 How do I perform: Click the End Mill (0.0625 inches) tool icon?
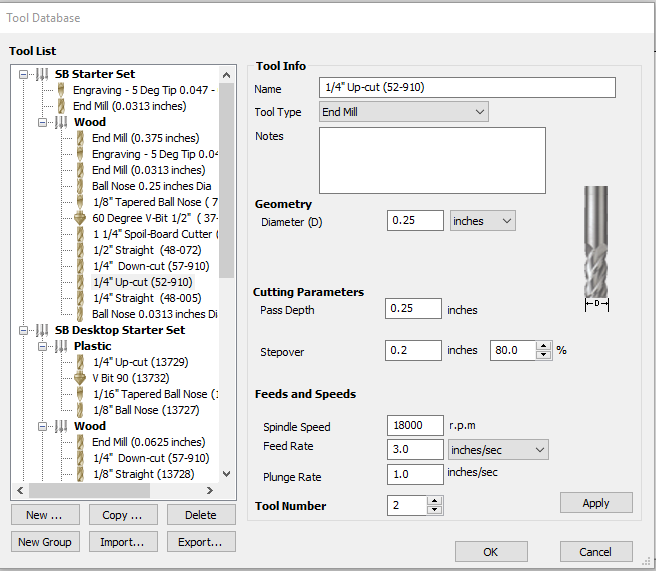(80, 442)
